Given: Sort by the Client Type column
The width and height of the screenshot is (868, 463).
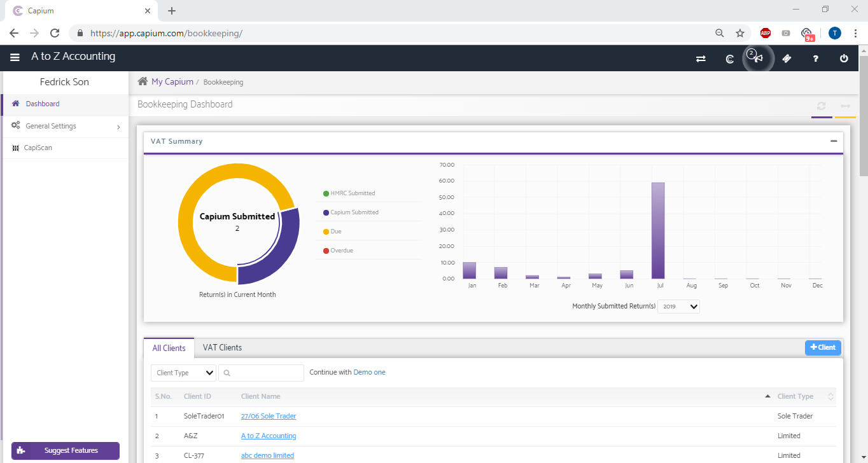Looking at the screenshot, I should [x=795, y=396].
